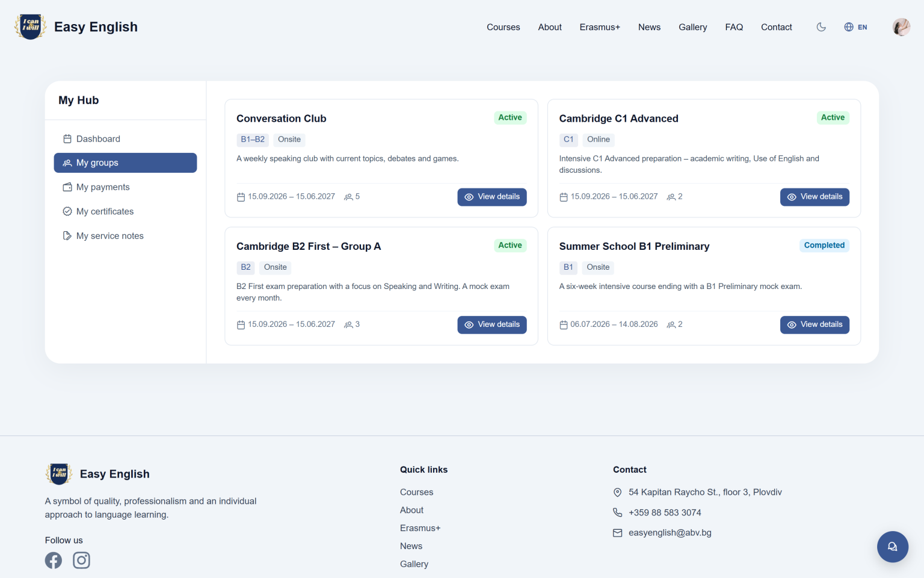The height and width of the screenshot is (578, 924).
Task: Click the Cambridge C1 Advanced title
Action: tap(618, 119)
